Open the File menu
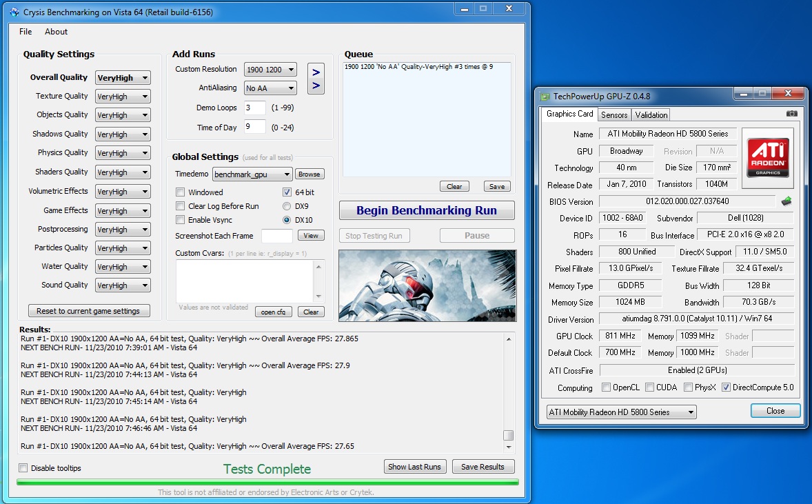The width and height of the screenshot is (812, 504). point(26,32)
